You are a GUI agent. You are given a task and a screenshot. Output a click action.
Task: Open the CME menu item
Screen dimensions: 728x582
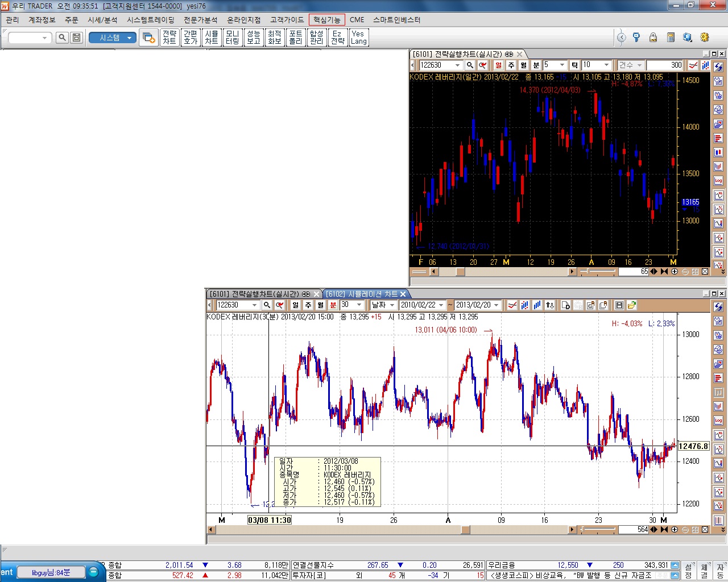(x=357, y=20)
